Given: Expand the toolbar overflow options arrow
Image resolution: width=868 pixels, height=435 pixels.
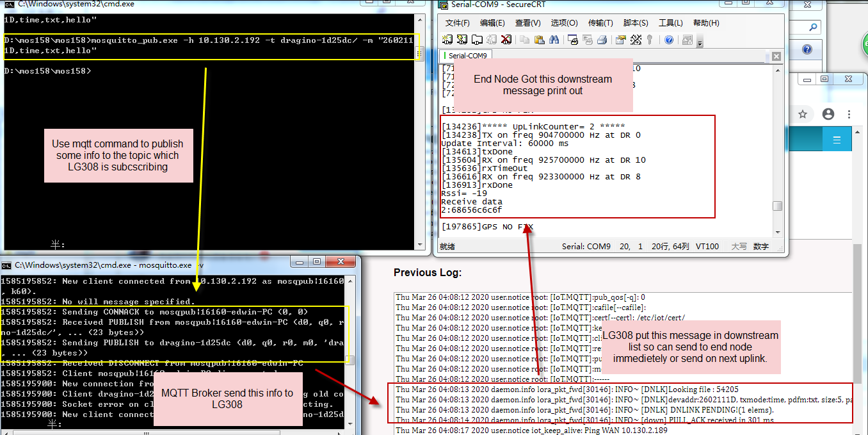Looking at the screenshot, I should (x=700, y=42).
